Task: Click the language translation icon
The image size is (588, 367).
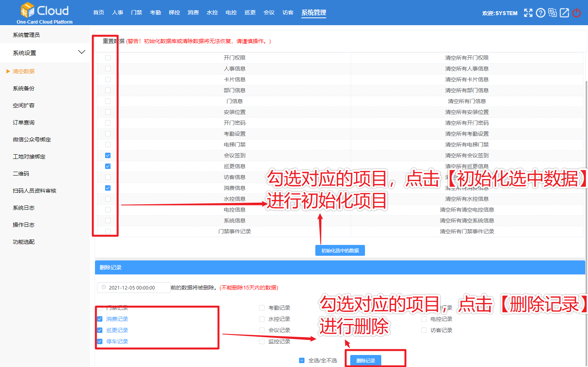Action: coord(552,13)
